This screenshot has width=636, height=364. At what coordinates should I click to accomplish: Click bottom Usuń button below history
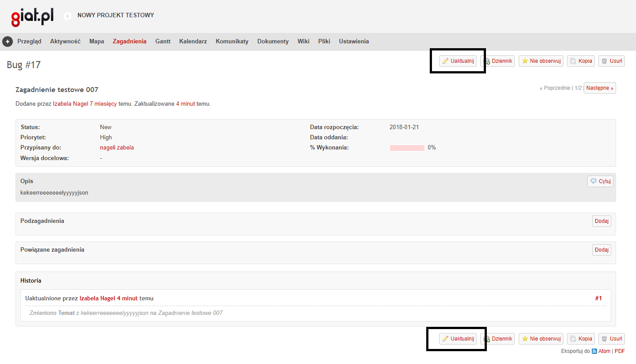612,339
